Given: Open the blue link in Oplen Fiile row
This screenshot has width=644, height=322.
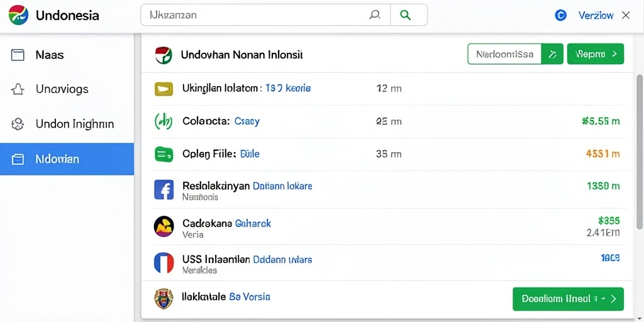Looking at the screenshot, I should [x=250, y=154].
